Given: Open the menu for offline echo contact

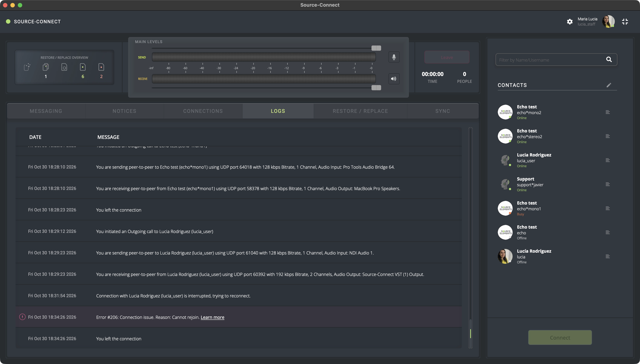Looking at the screenshot, I should tap(607, 232).
